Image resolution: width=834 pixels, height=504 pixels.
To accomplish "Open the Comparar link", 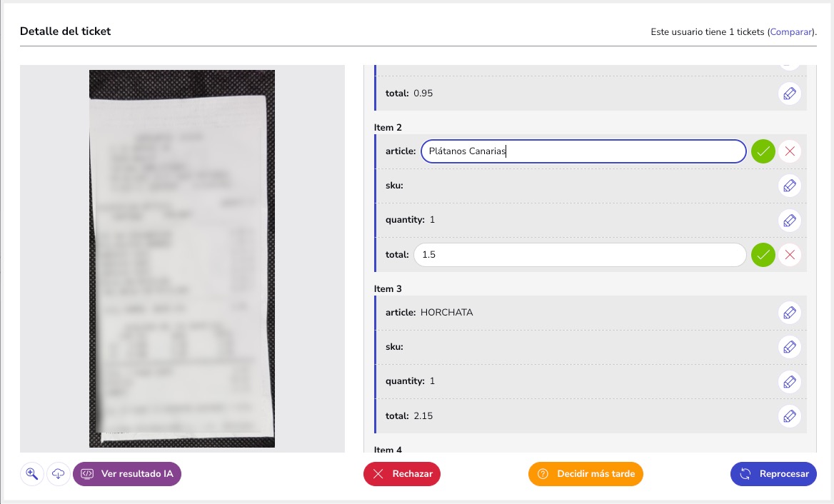I will point(790,31).
